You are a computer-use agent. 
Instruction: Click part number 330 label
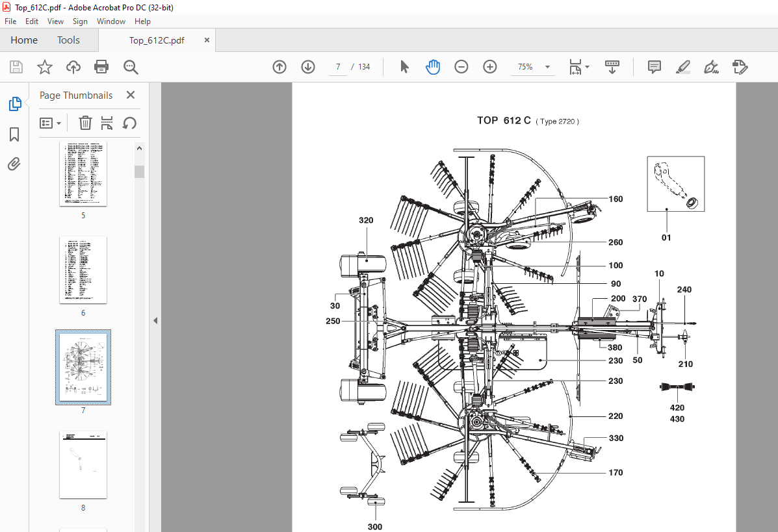616,438
